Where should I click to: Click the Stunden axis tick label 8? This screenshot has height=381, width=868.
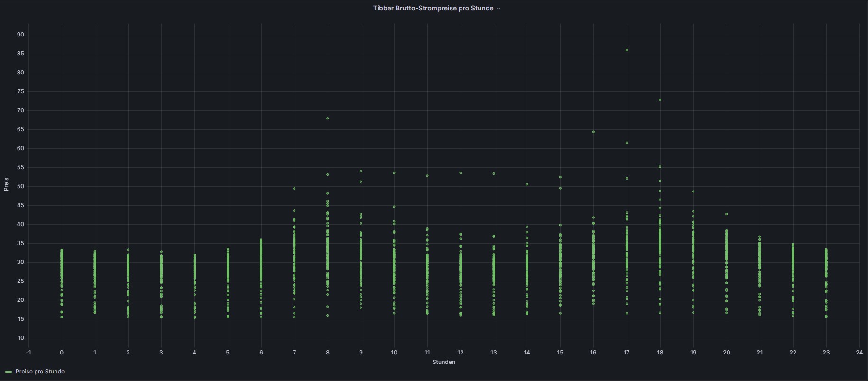point(328,353)
